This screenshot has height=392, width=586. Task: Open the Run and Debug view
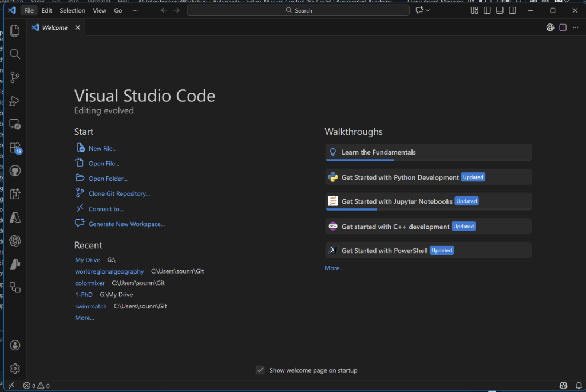[15, 101]
